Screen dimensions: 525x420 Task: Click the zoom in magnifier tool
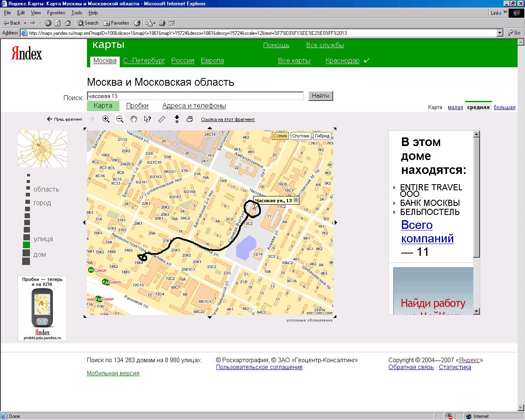click(x=106, y=119)
